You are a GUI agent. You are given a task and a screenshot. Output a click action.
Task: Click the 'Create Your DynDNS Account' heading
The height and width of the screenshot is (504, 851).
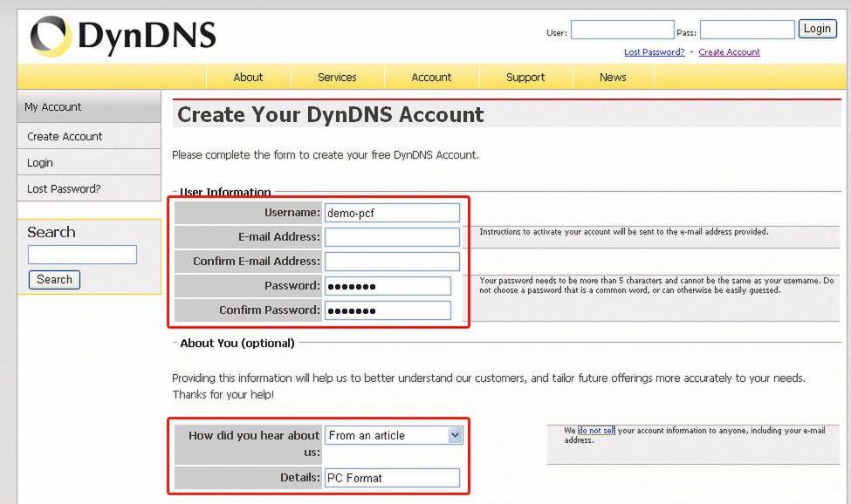coord(331,114)
